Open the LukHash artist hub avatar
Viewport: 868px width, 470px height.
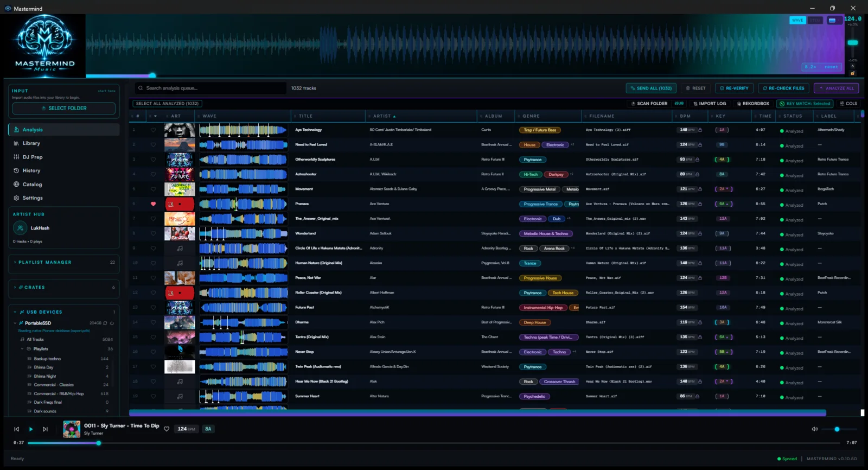click(x=21, y=228)
